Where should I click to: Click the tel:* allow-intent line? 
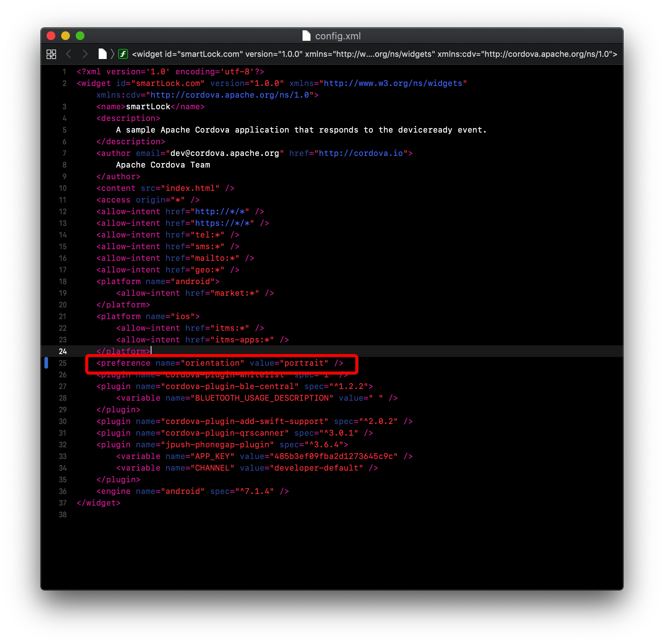click(x=168, y=235)
